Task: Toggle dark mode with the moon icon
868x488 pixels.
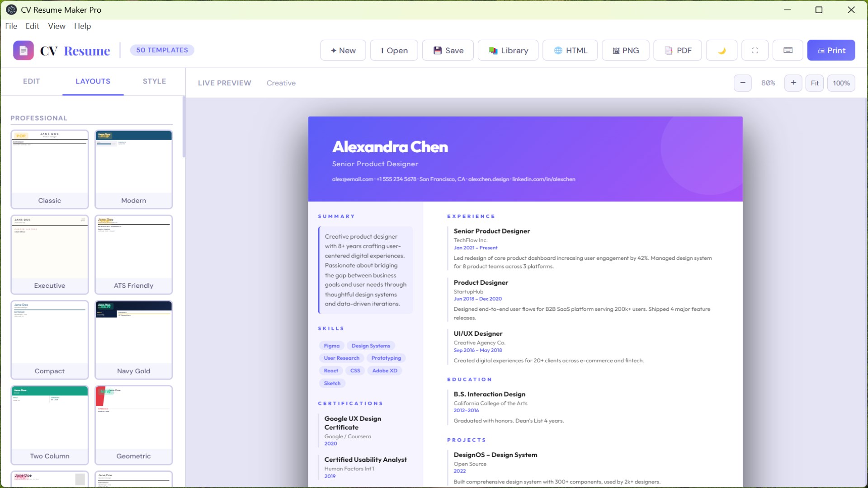Action: click(x=722, y=51)
